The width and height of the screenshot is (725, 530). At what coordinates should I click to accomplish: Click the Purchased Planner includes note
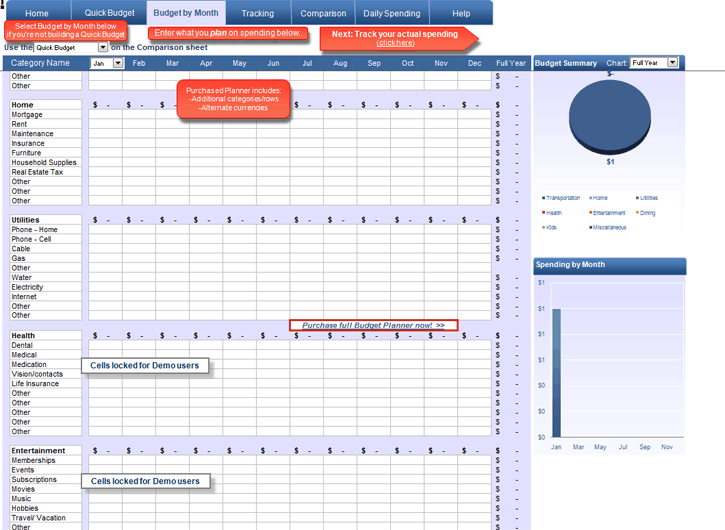point(233,99)
